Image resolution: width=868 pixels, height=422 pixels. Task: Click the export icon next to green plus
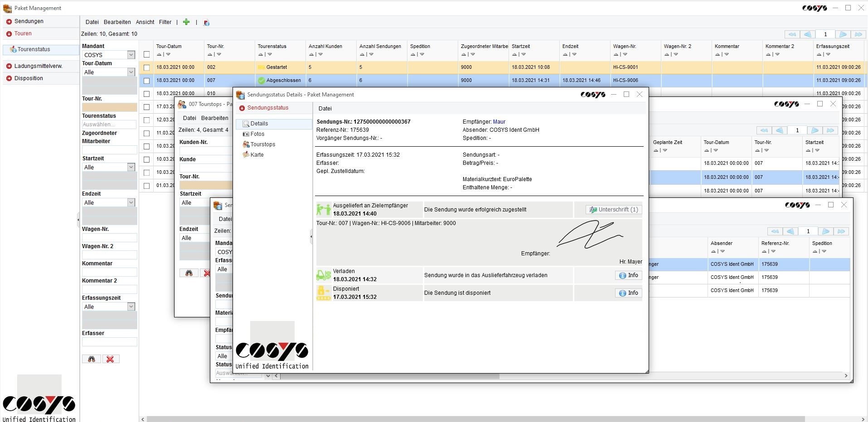[x=206, y=23]
